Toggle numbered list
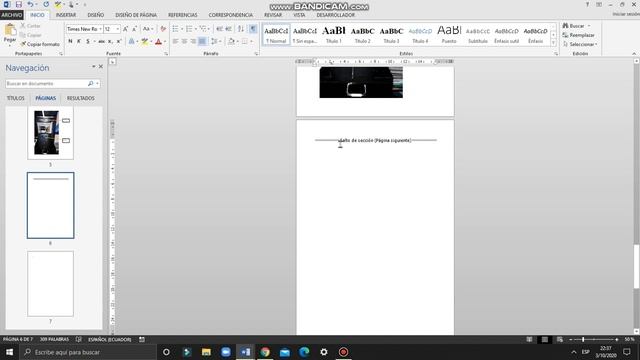Screen dimensions: 640x360 (189, 29)
